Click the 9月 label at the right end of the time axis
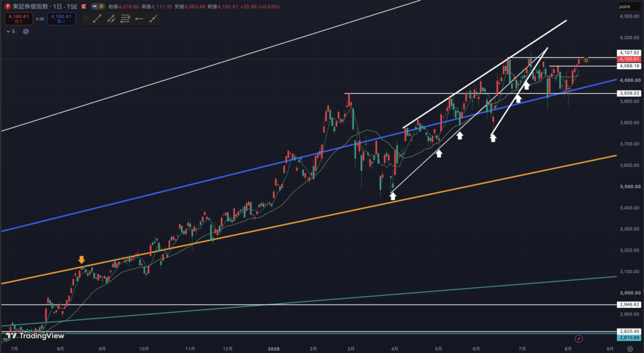Viewport: 644px width, 353px height. click(x=610, y=349)
